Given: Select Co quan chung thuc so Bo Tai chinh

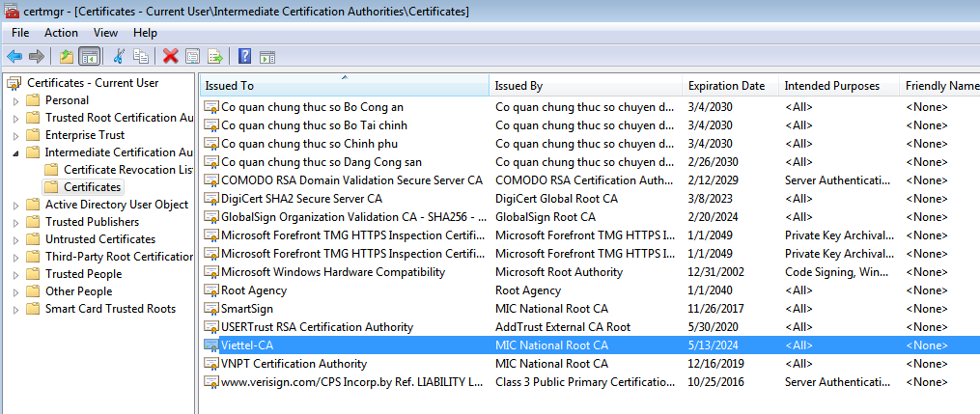Looking at the screenshot, I should point(315,125).
